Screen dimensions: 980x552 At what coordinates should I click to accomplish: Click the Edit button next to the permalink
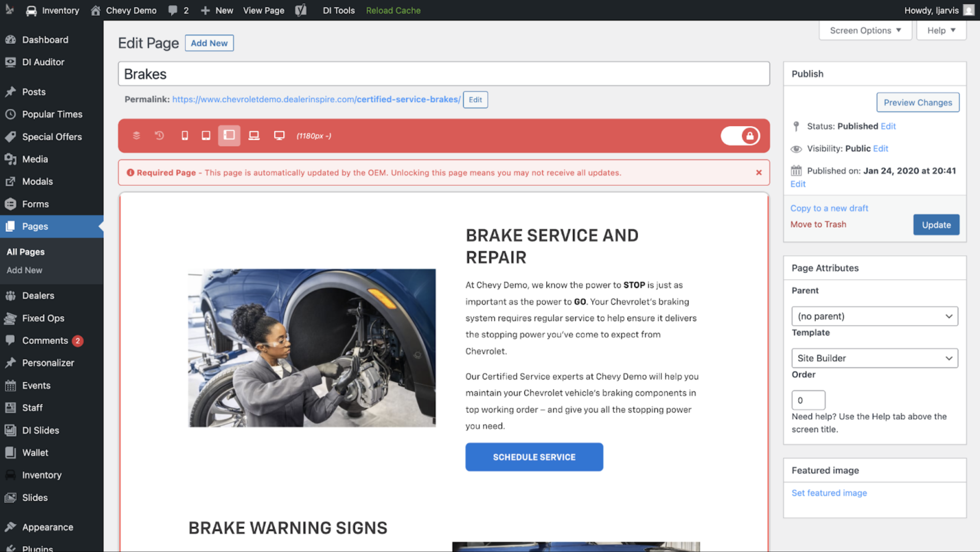[475, 99]
